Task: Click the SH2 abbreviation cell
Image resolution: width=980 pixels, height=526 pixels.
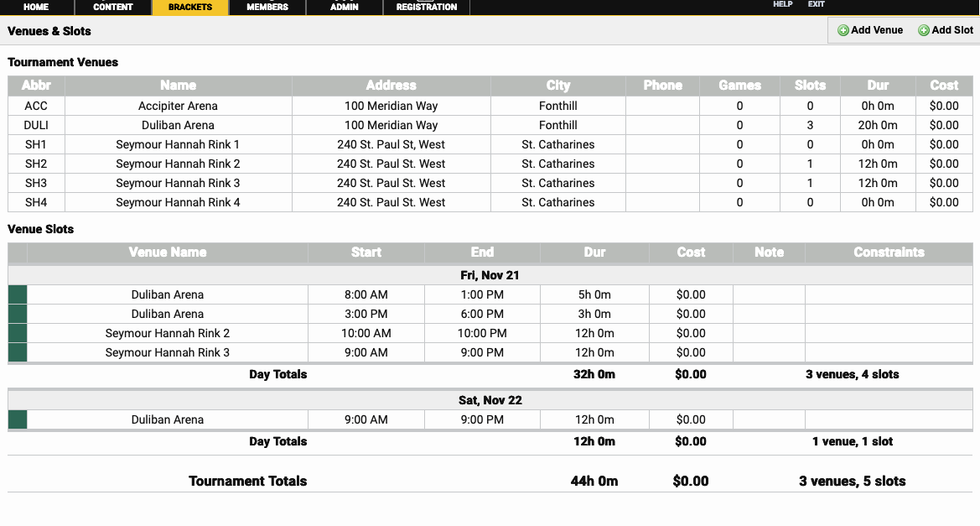Action: [x=36, y=164]
